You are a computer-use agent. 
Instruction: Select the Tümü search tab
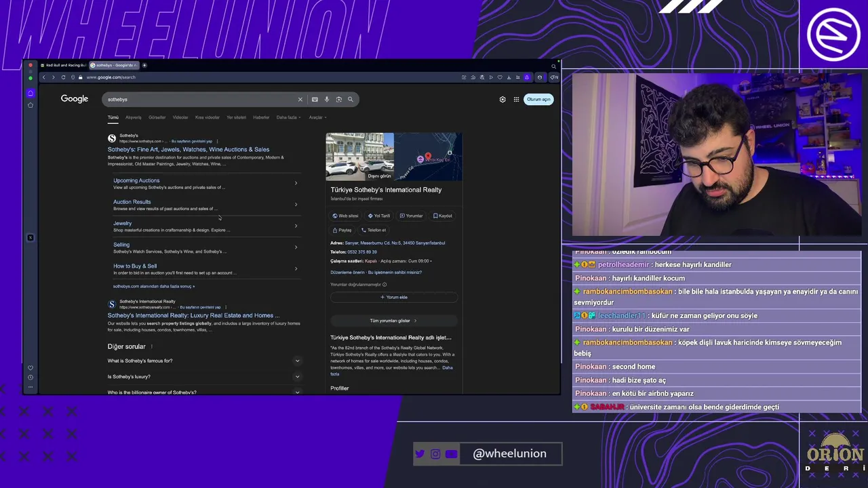[x=113, y=117]
